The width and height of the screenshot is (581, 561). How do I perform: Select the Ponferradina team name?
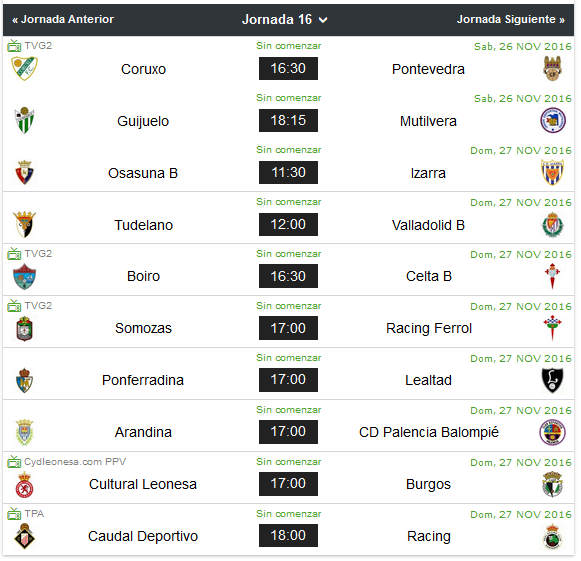tap(143, 380)
